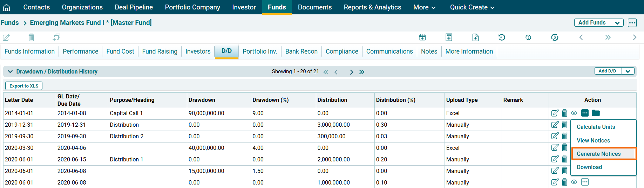Go to next page of history results

point(351,72)
